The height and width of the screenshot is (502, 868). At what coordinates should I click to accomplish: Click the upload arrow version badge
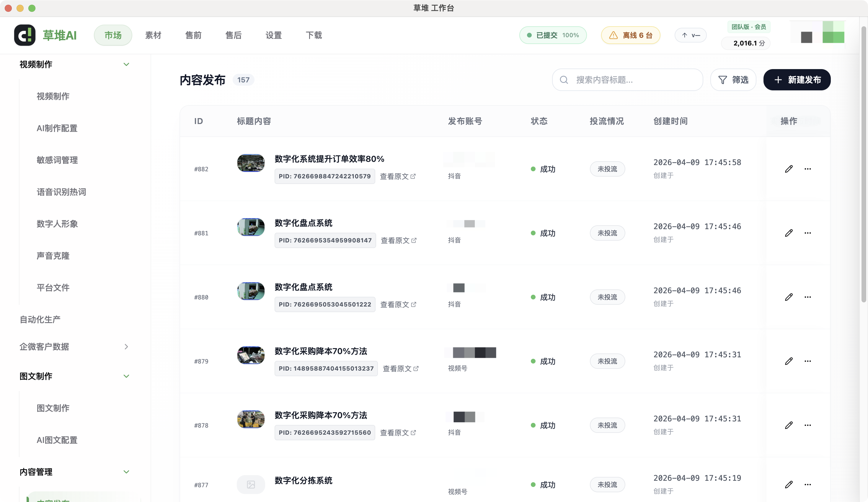tap(691, 35)
